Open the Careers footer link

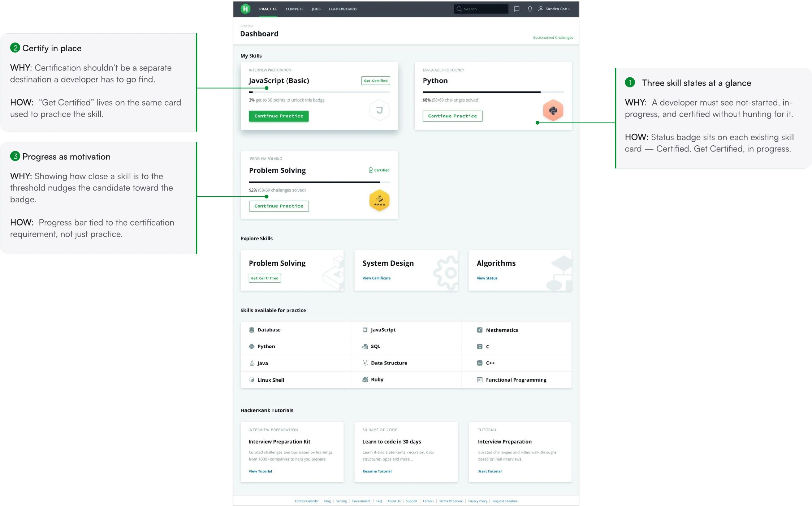coord(428,501)
